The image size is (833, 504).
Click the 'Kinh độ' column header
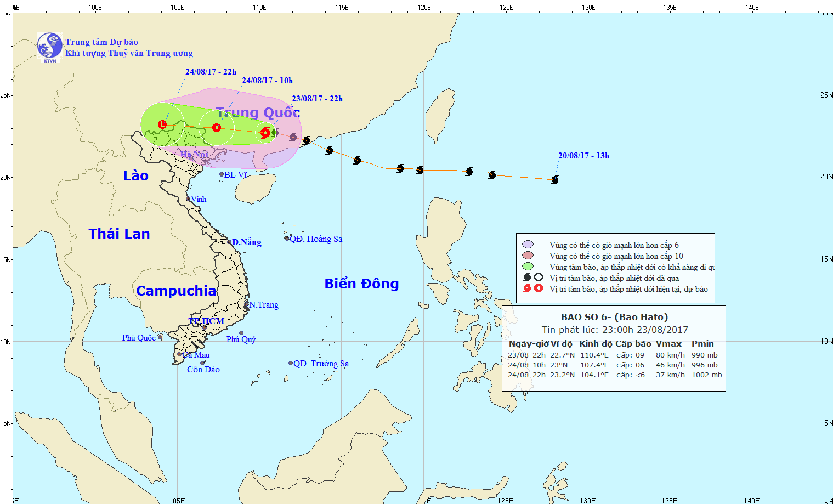596,344
